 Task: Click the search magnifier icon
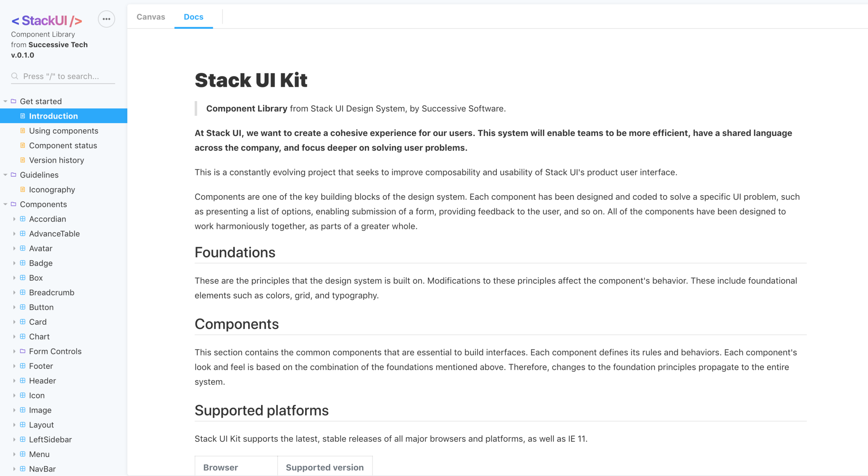[x=14, y=76]
